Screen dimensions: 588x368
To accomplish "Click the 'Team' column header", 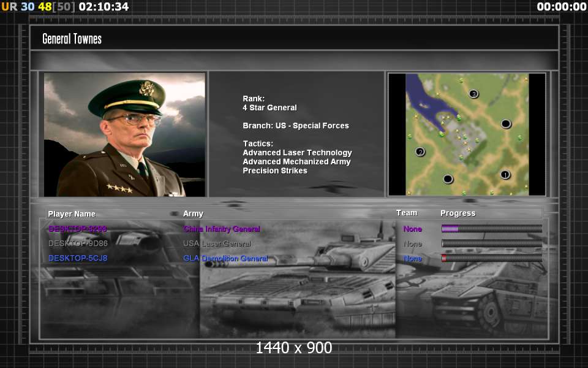I will 407,213.
